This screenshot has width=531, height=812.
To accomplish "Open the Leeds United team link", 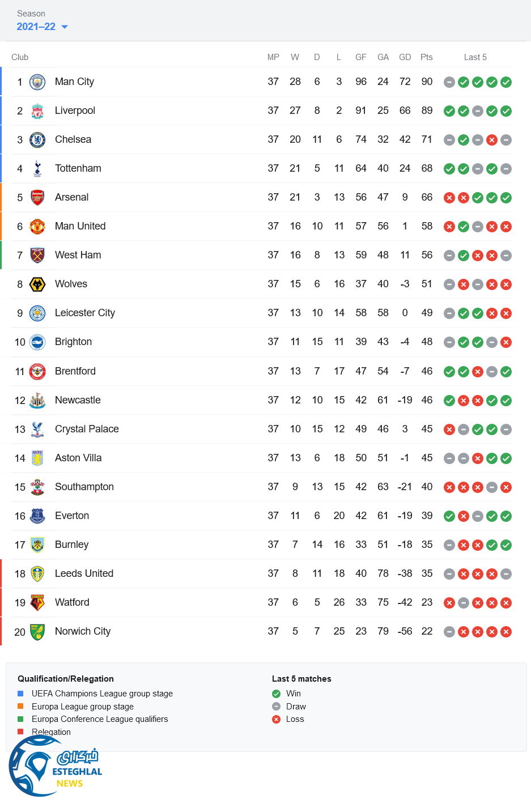I will point(84,573).
